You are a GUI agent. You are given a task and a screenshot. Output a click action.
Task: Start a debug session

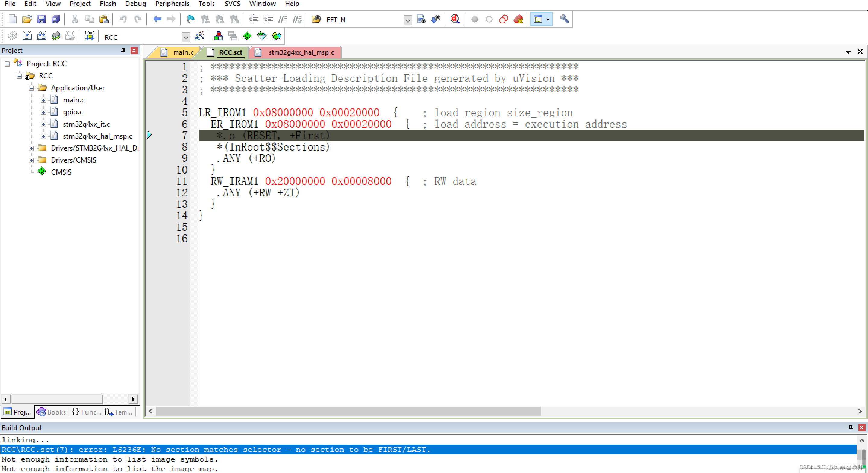pos(455,19)
